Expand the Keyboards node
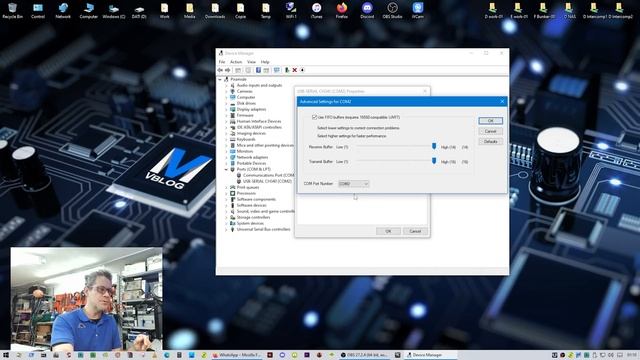 226,139
